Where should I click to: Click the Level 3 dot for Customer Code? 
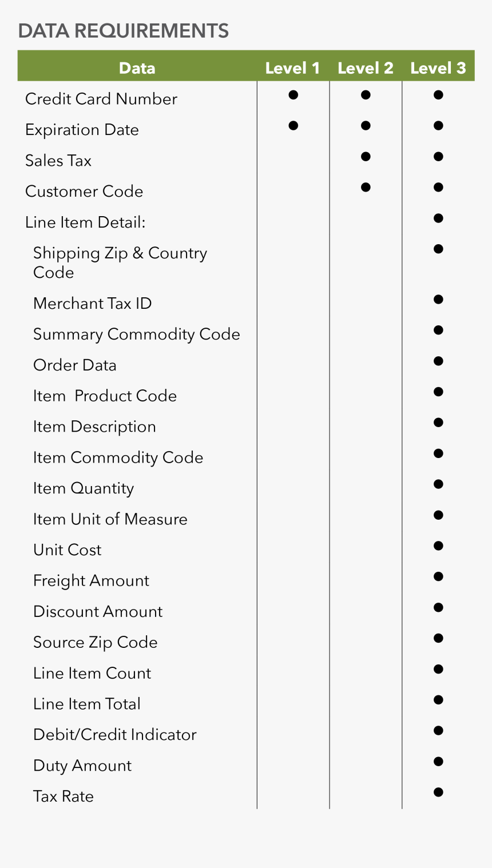pos(438,188)
